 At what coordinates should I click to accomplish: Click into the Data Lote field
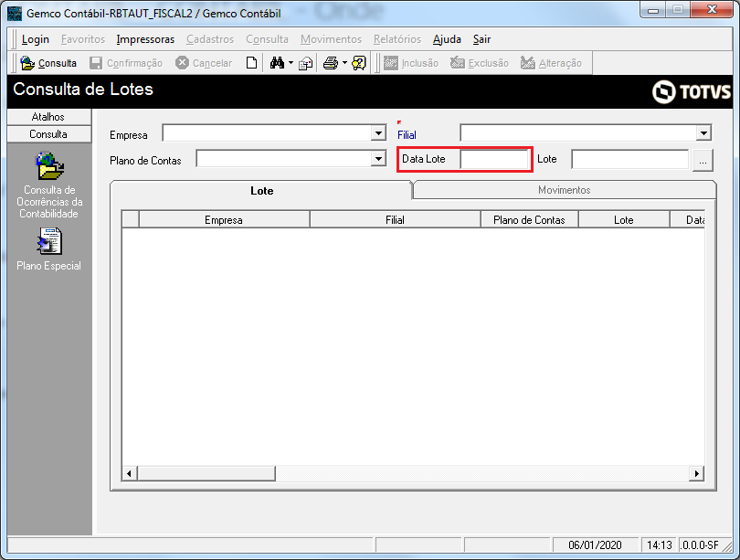pyautogui.click(x=494, y=159)
